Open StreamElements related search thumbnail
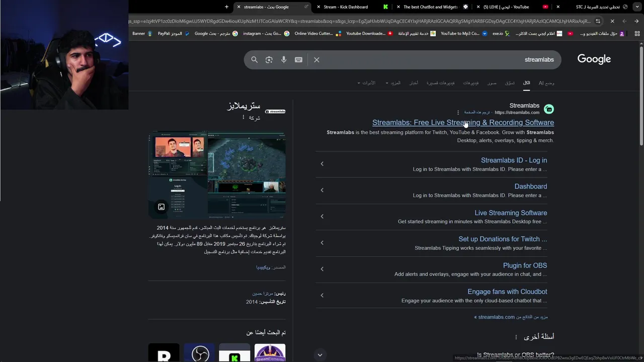This screenshot has height=362, width=644. (x=270, y=352)
